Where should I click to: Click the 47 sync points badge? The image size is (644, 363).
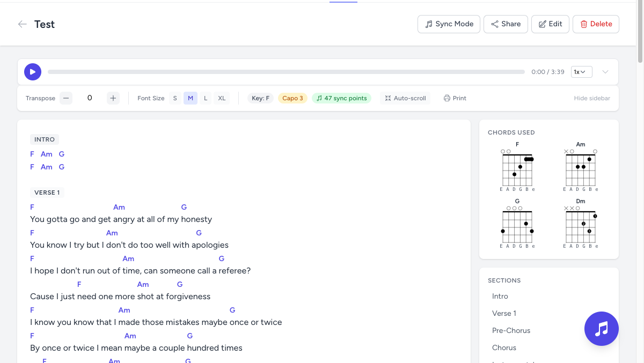341,98
